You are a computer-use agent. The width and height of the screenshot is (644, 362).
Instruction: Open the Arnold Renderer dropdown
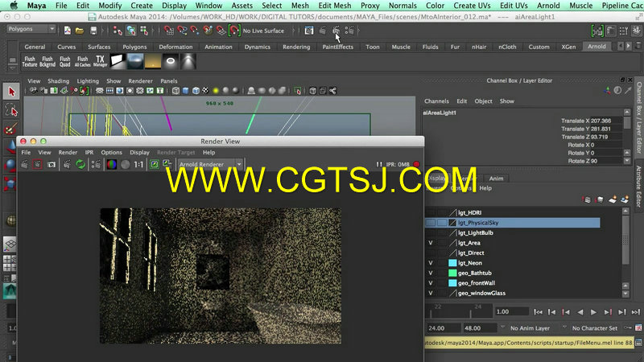210,164
